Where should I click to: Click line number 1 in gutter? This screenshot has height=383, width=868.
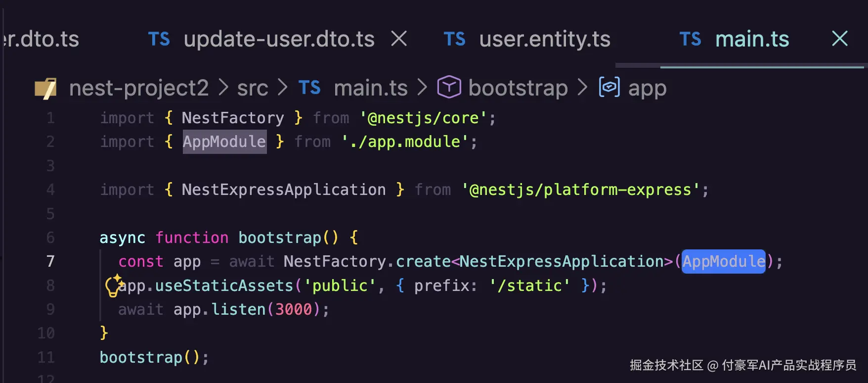50,118
